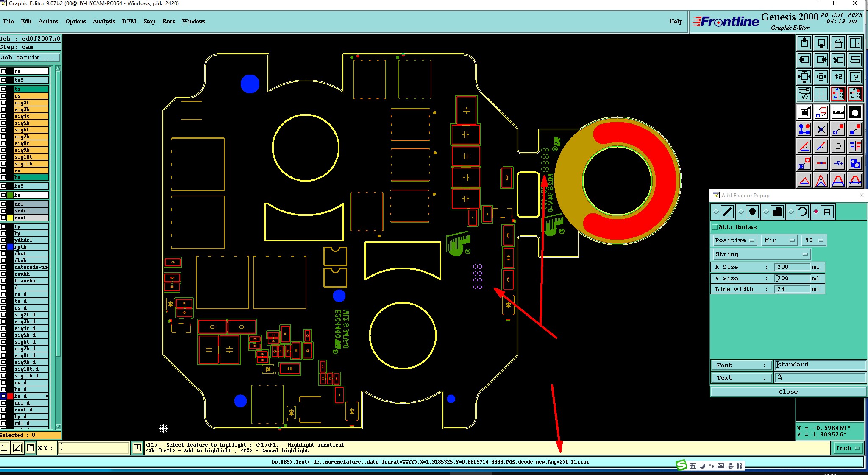Click the 1:2 zoom scale icon
The width and height of the screenshot is (868, 475).
point(838,77)
